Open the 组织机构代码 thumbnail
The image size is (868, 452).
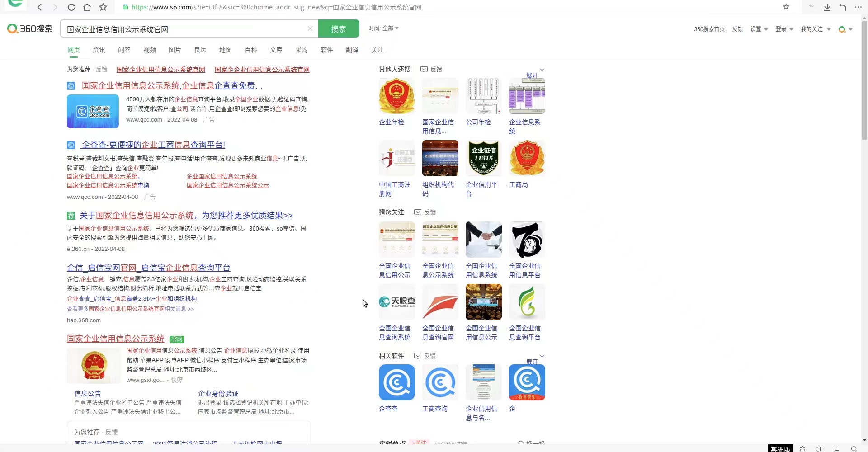point(440,158)
